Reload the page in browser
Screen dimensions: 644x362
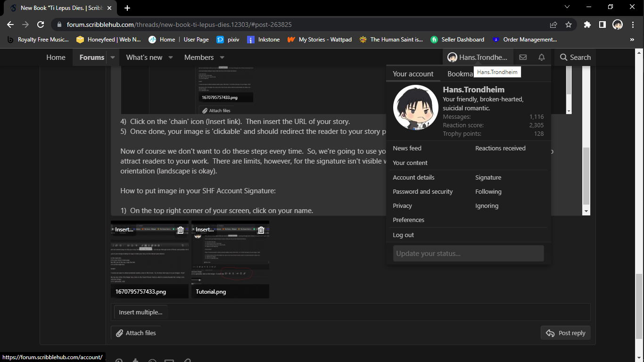click(41, 25)
